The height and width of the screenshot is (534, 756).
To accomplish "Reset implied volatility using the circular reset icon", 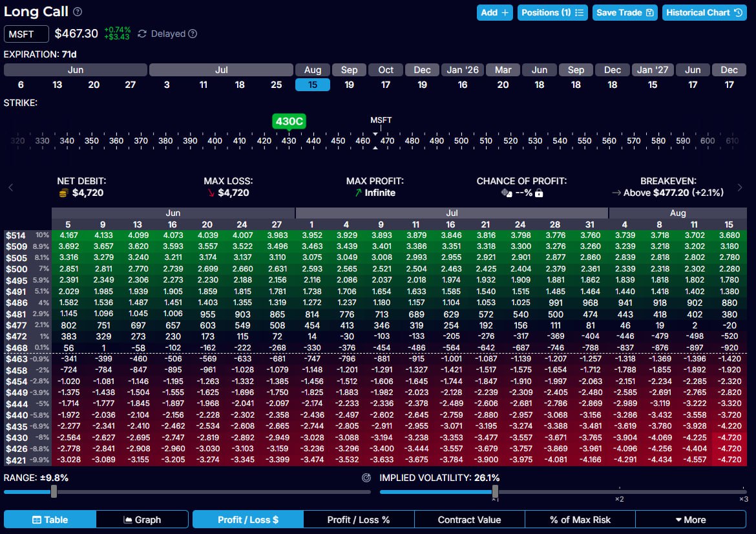I will click(367, 478).
